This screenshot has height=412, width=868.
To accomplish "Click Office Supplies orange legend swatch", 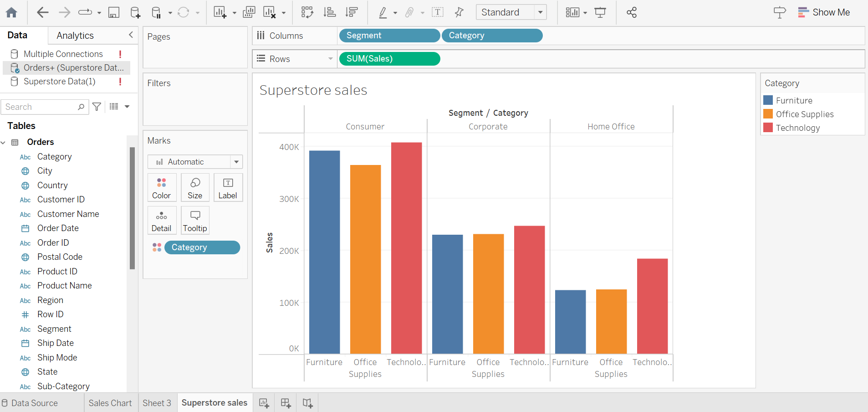I will [x=768, y=114].
